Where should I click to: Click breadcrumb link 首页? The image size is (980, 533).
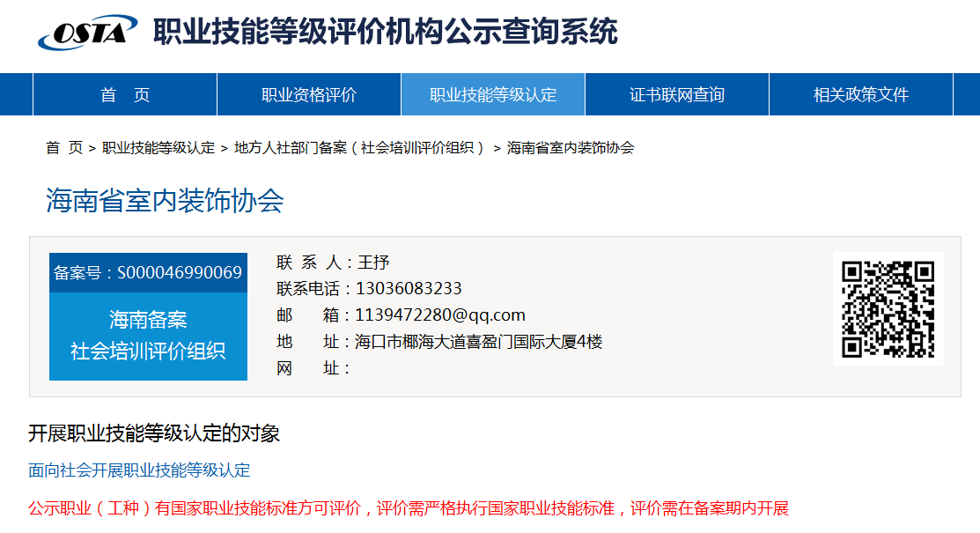(x=63, y=148)
